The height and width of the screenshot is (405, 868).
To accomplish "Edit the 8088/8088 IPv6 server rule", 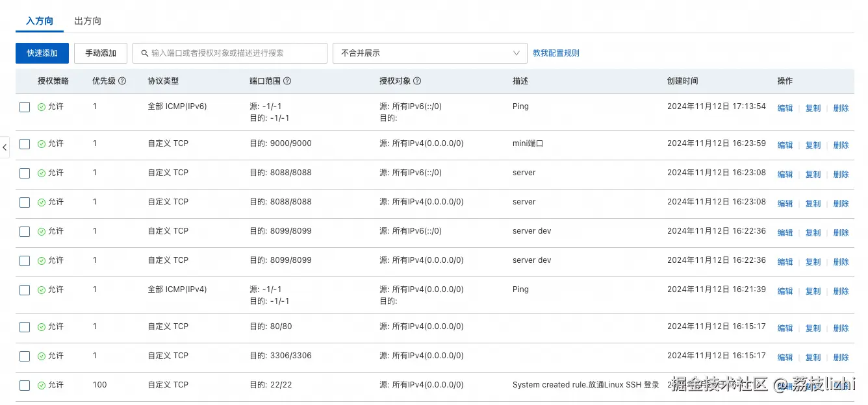I will tap(785, 175).
